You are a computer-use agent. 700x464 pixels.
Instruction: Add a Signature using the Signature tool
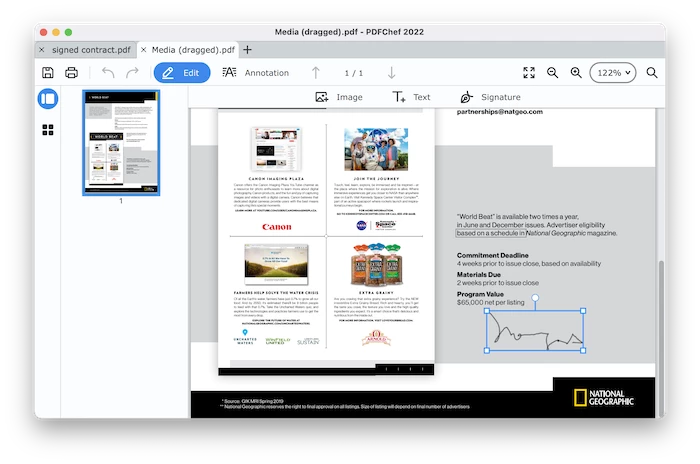pos(490,97)
